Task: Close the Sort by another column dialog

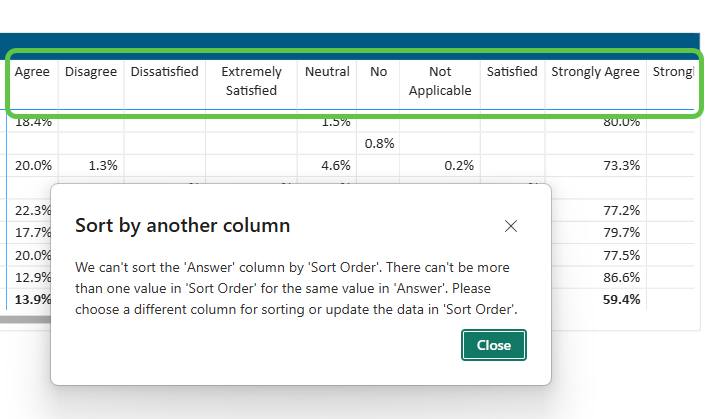Action: pyautogui.click(x=494, y=345)
